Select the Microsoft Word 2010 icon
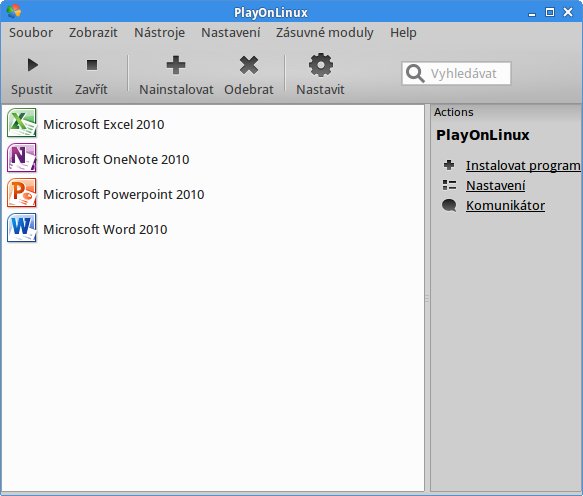Image resolution: width=583 pixels, height=496 pixels. pos(22,228)
